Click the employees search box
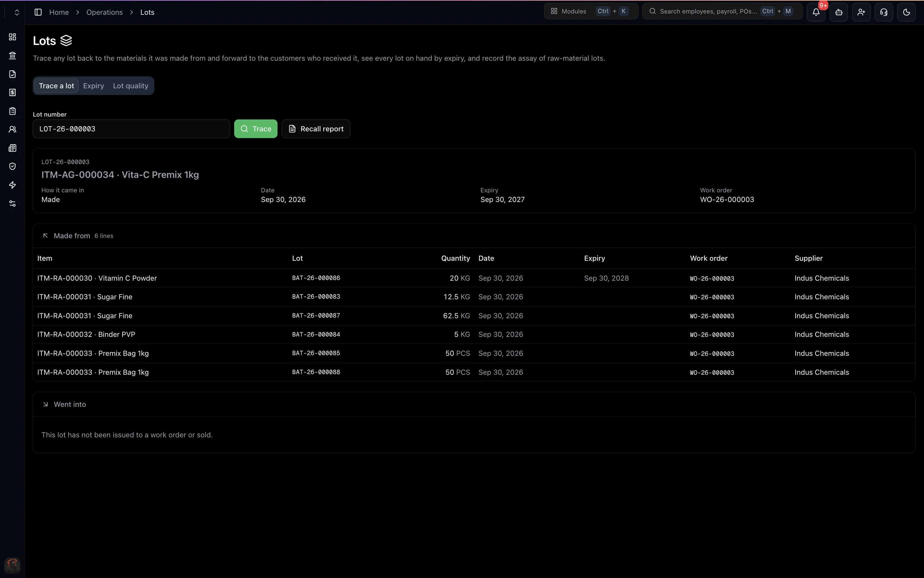The width and height of the screenshot is (924, 578). coord(722,11)
